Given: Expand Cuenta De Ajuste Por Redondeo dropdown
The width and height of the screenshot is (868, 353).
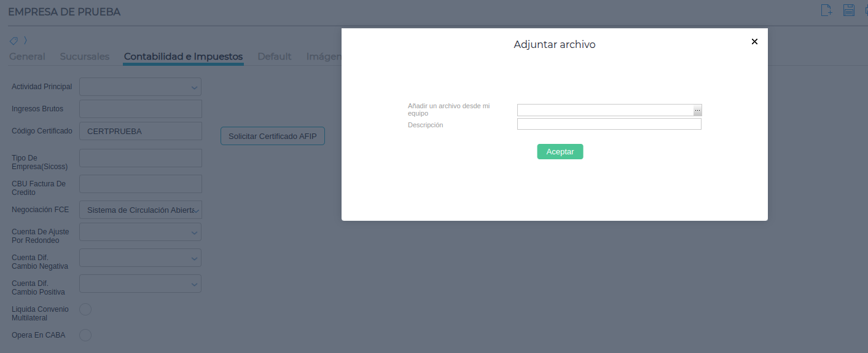Looking at the screenshot, I should point(141,232).
